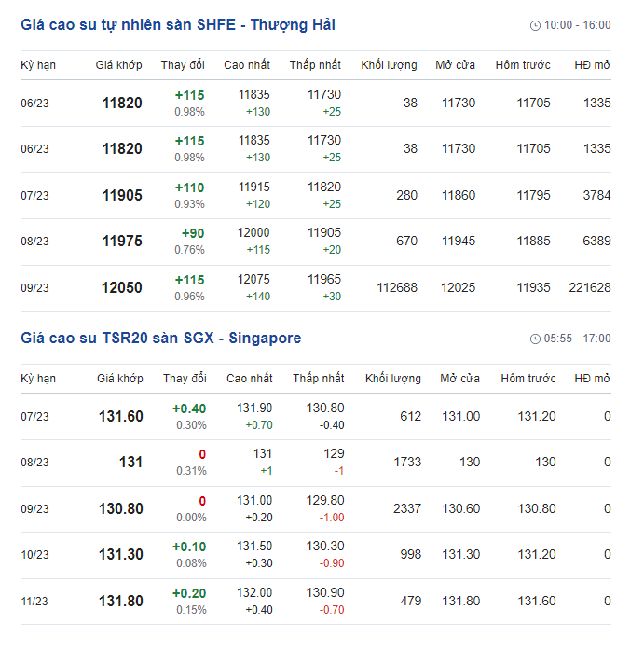
Task: Click the Kỳ hạn header in SHFE table
Action: click(x=38, y=65)
